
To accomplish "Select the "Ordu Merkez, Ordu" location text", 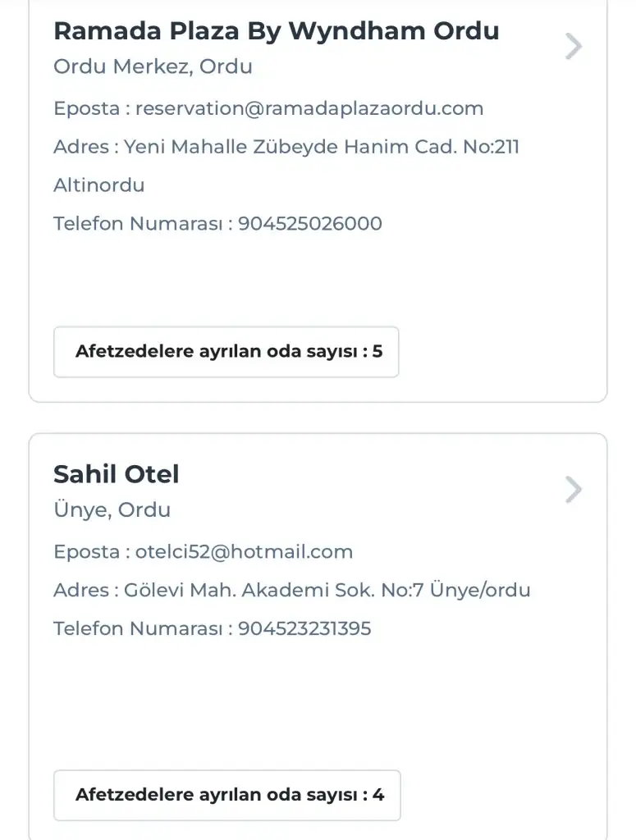I will pyautogui.click(x=153, y=66).
